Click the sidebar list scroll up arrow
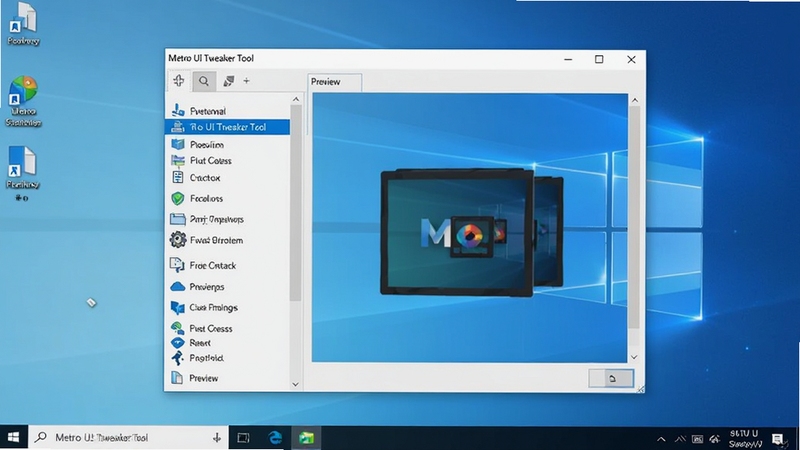Screen dimensions: 800x450 tap(295, 99)
